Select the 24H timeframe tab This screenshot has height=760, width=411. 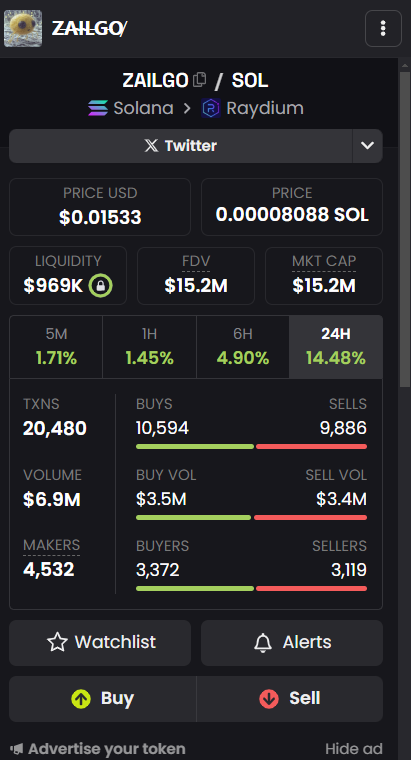click(x=336, y=347)
